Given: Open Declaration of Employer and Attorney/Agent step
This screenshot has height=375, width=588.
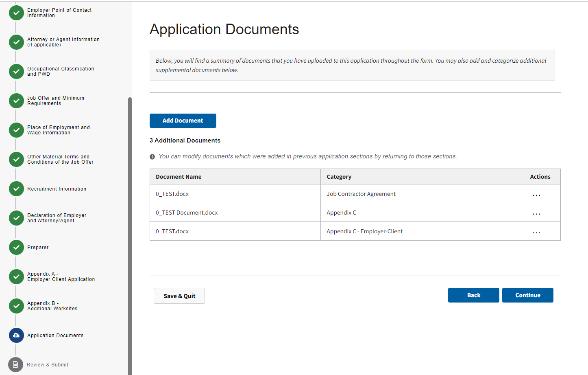Looking at the screenshot, I should point(57,218).
